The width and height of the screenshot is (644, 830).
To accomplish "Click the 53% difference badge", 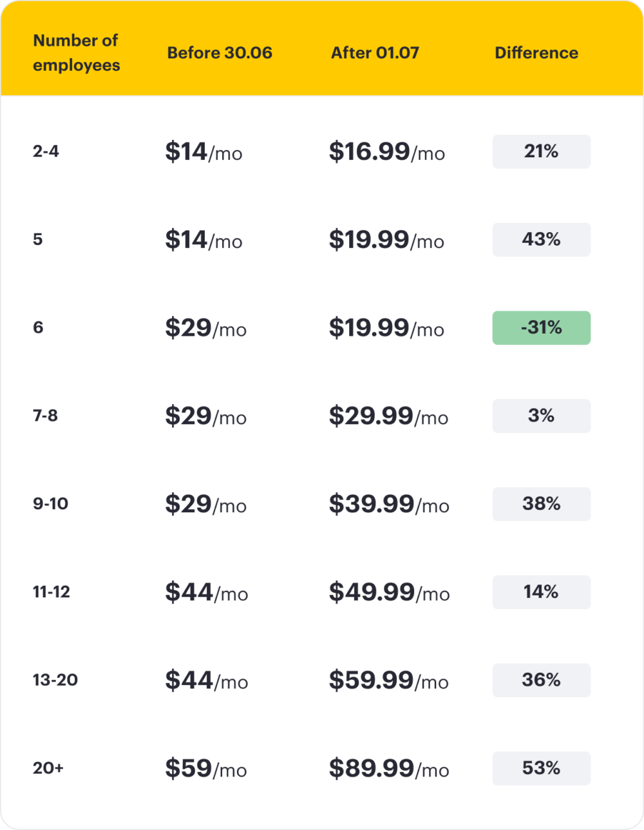I will pyautogui.click(x=541, y=768).
